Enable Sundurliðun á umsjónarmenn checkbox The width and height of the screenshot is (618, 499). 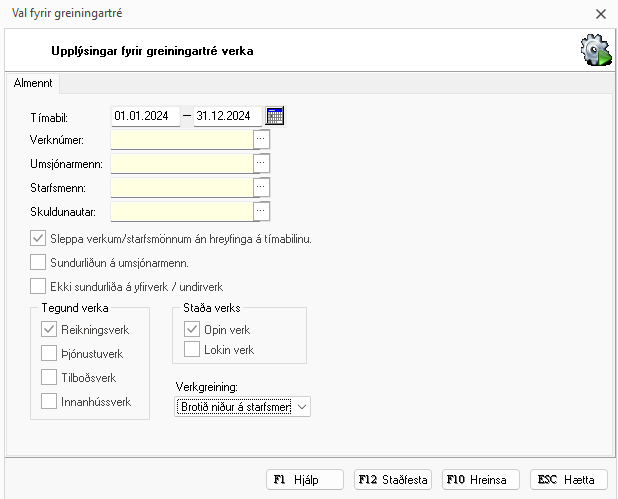[x=38, y=263]
